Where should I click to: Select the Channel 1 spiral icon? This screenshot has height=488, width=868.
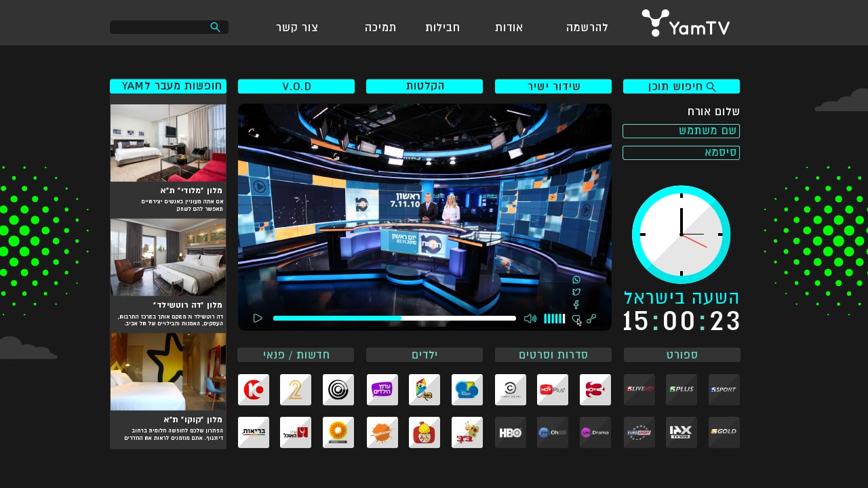338,390
